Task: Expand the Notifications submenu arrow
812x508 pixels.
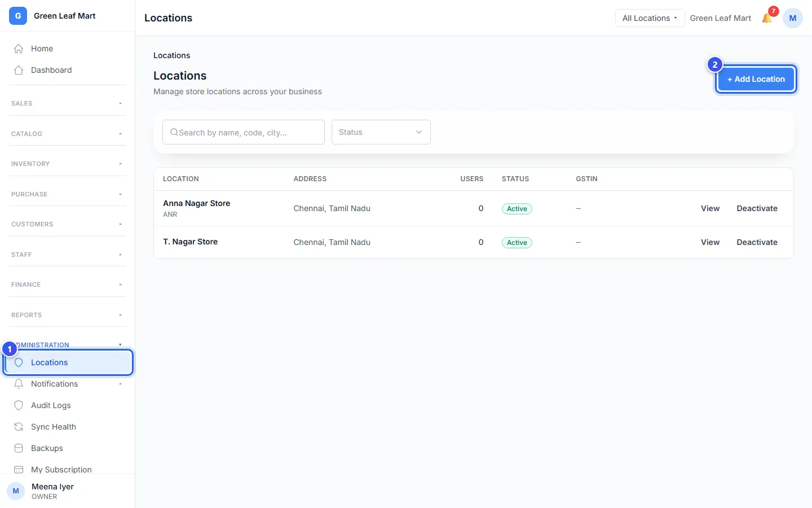Action: pos(120,384)
